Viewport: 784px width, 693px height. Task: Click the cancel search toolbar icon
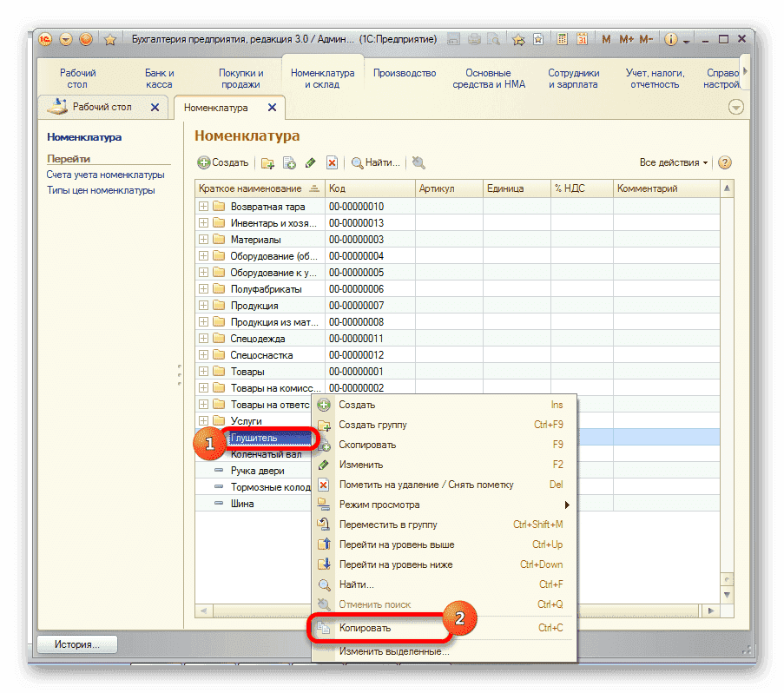tap(418, 162)
